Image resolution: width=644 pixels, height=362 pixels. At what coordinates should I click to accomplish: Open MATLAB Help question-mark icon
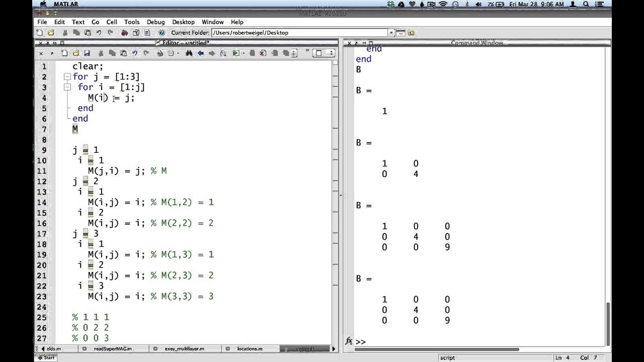click(x=162, y=33)
